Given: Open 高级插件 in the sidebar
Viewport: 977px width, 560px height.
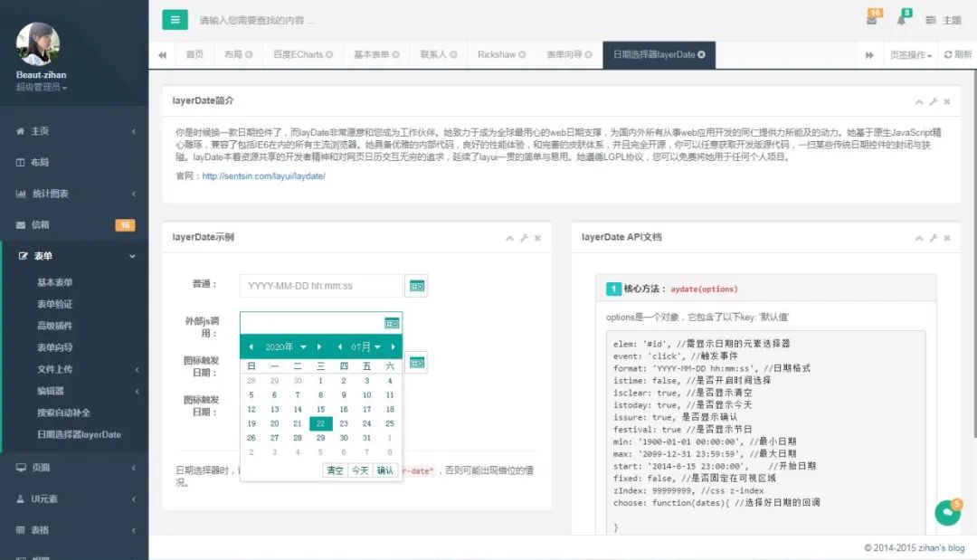Looking at the screenshot, I should [55, 325].
